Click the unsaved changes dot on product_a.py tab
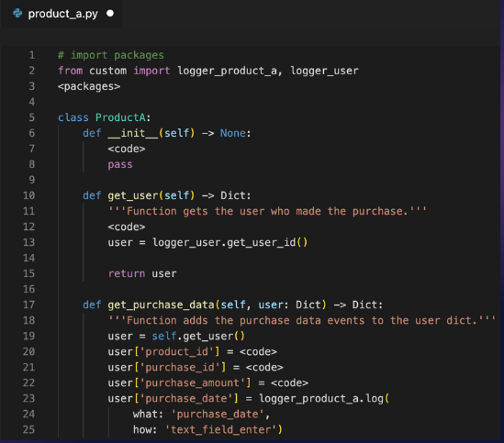Viewport: 504px width, 443px height. click(110, 14)
